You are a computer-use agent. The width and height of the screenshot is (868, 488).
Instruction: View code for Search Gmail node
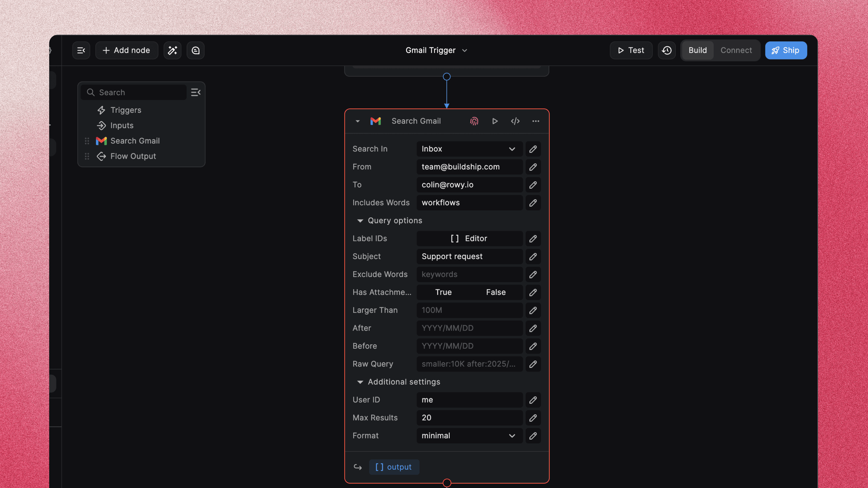pos(515,121)
